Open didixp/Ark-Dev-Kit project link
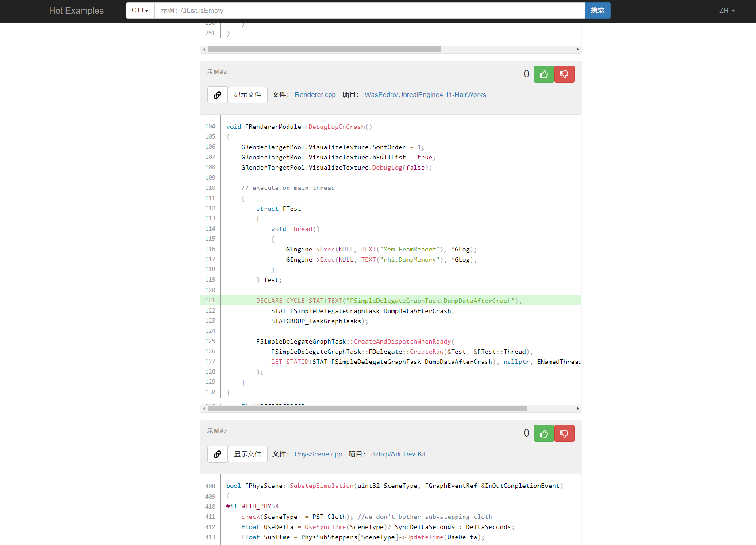The image size is (756, 545). (x=398, y=454)
